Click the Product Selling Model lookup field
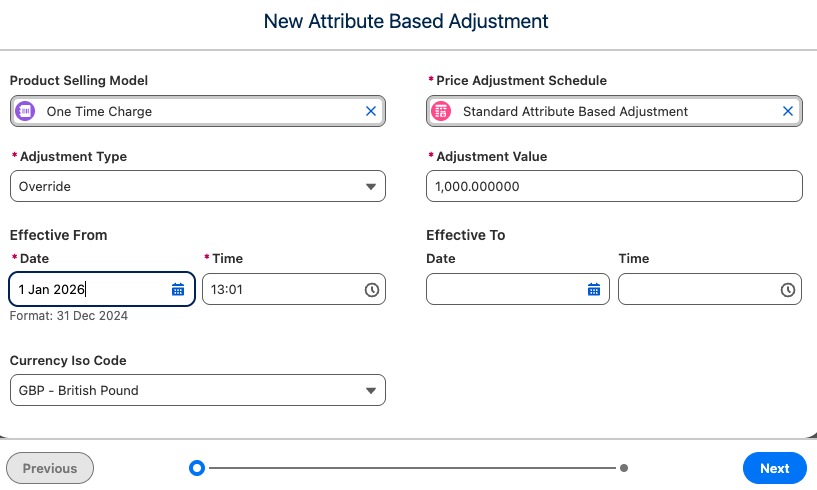 click(200, 111)
